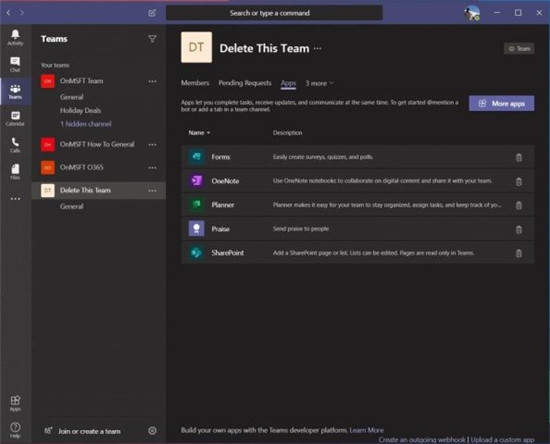The width and height of the screenshot is (550, 444).
Task: Open the Activity feed bell icon
Action: [15, 37]
